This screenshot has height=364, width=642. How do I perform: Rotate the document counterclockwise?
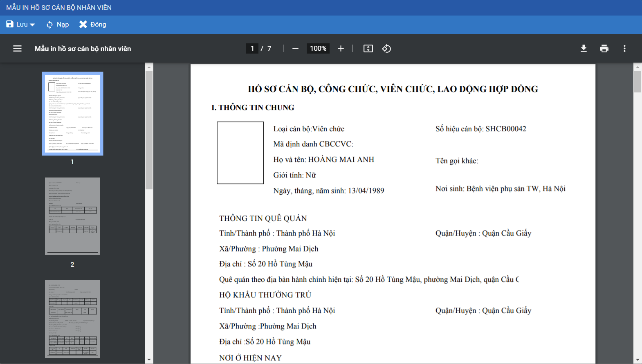click(386, 49)
